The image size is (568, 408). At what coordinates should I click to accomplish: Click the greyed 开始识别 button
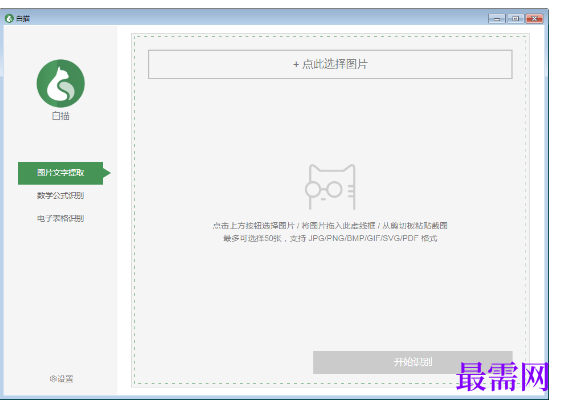coord(413,362)
